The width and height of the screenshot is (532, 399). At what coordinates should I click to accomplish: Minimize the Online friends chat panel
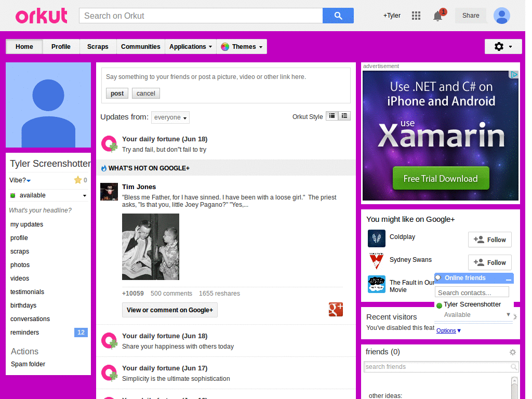click(x=508, y=279)
